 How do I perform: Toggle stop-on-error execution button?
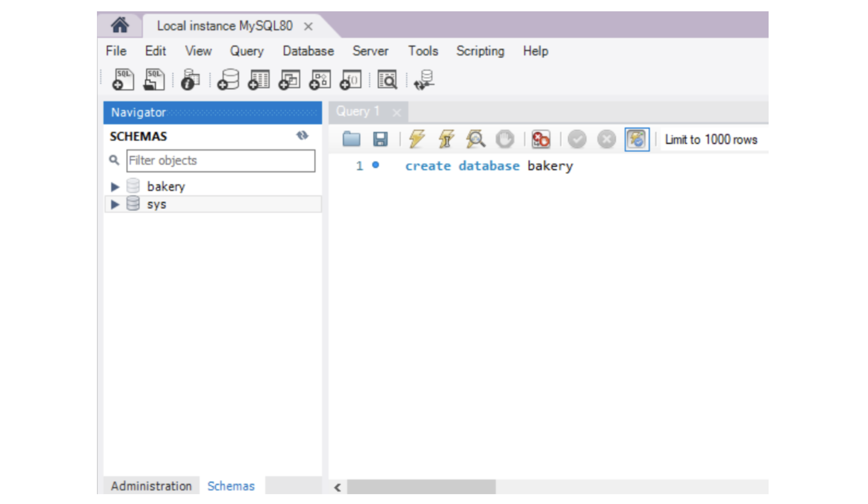coord(541,139)
